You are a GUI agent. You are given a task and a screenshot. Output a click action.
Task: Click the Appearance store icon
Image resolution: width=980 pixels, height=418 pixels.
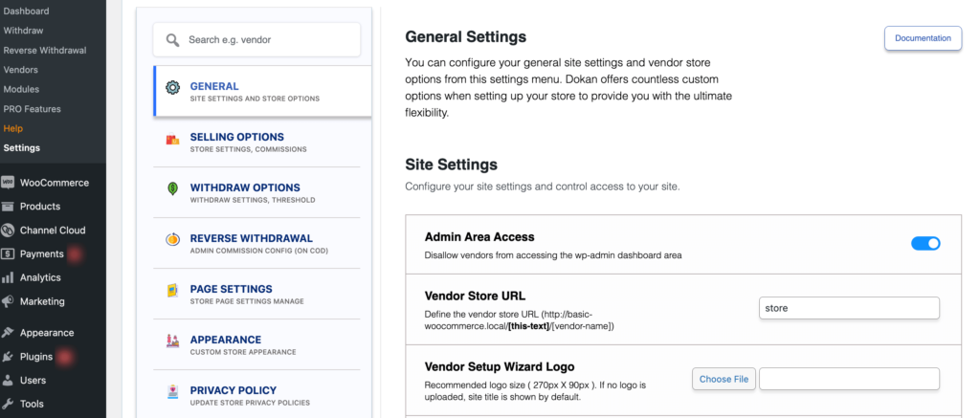[172, 341]
